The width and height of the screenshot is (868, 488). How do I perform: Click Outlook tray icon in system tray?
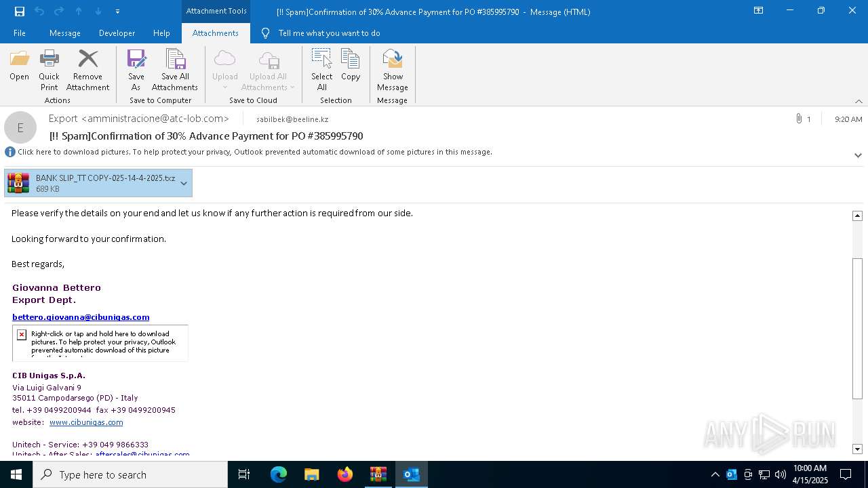(x=732, y=474)
